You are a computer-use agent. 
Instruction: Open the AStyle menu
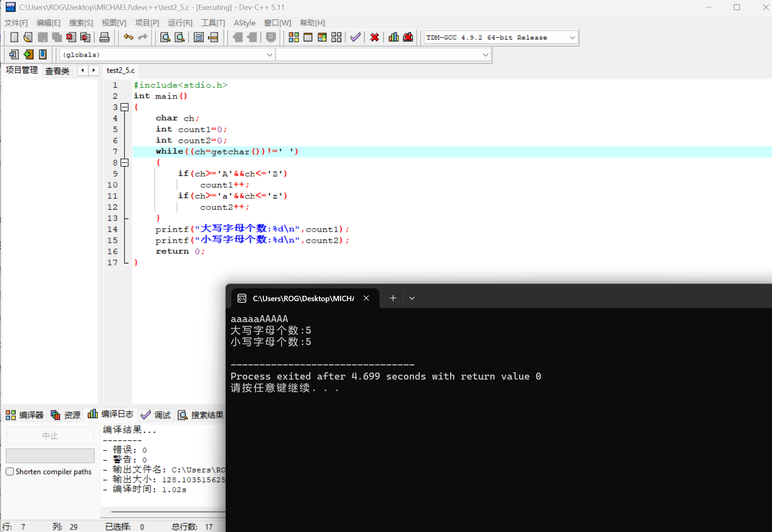click(245, 23)
